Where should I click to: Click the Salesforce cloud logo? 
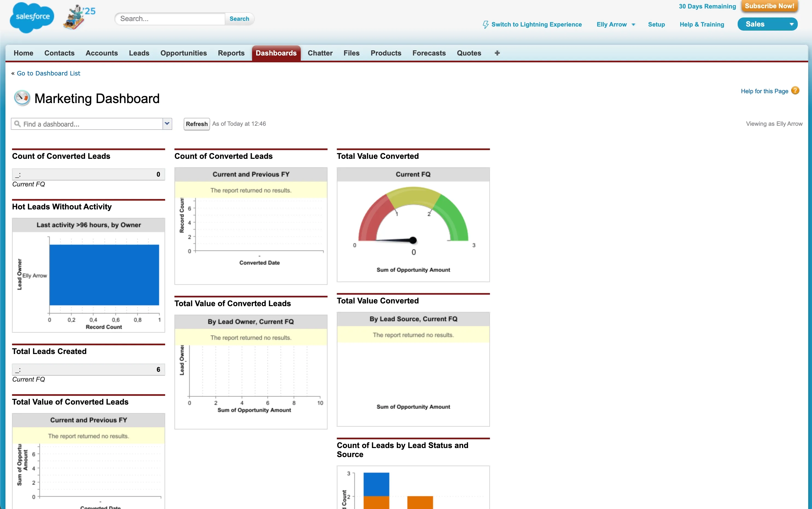[x=31, y=17]
